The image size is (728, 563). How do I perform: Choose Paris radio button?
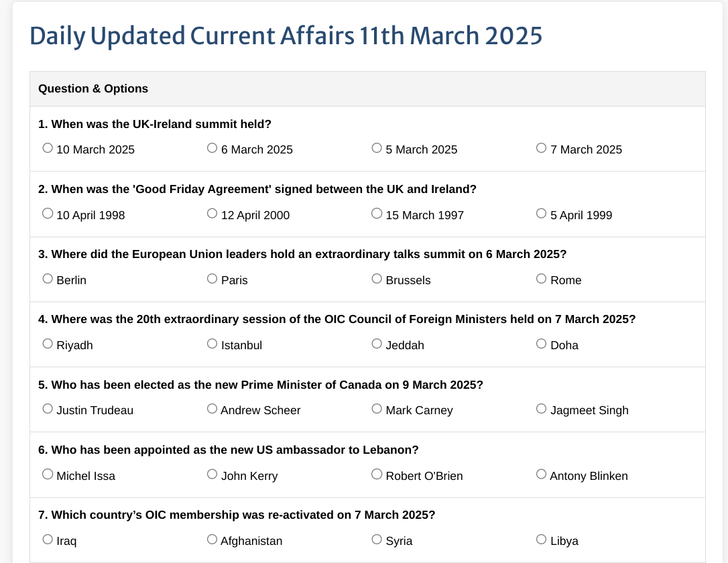[x=212, y=279]
